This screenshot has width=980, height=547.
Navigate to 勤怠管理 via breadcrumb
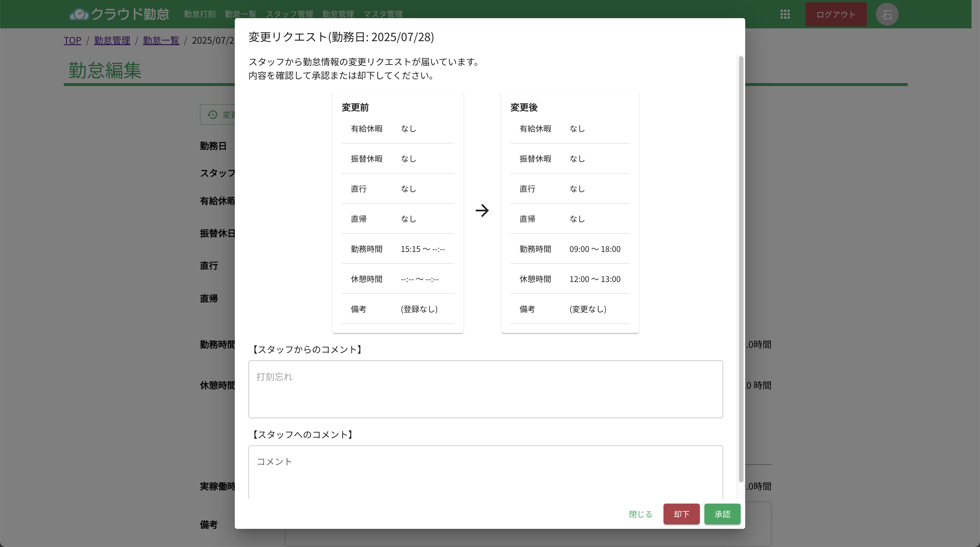click(112, 40)
